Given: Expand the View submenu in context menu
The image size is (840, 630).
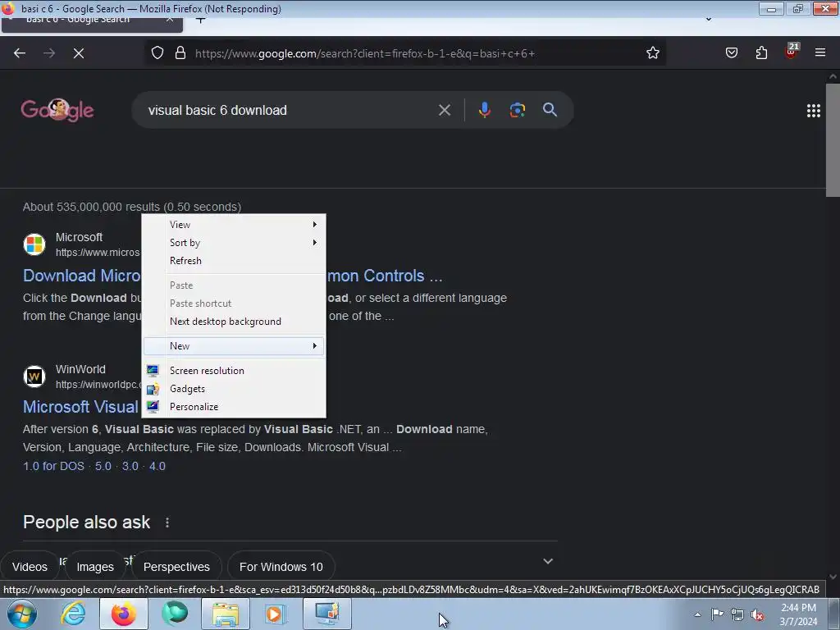Looking at the screenshot, I should (234, 225).
